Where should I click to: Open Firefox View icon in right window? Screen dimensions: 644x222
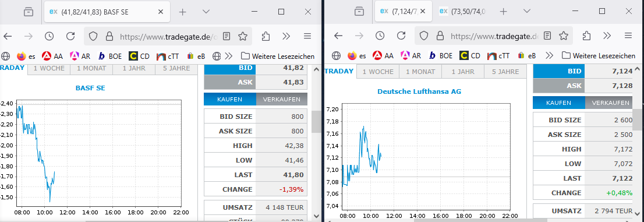[x=359, y=12]
